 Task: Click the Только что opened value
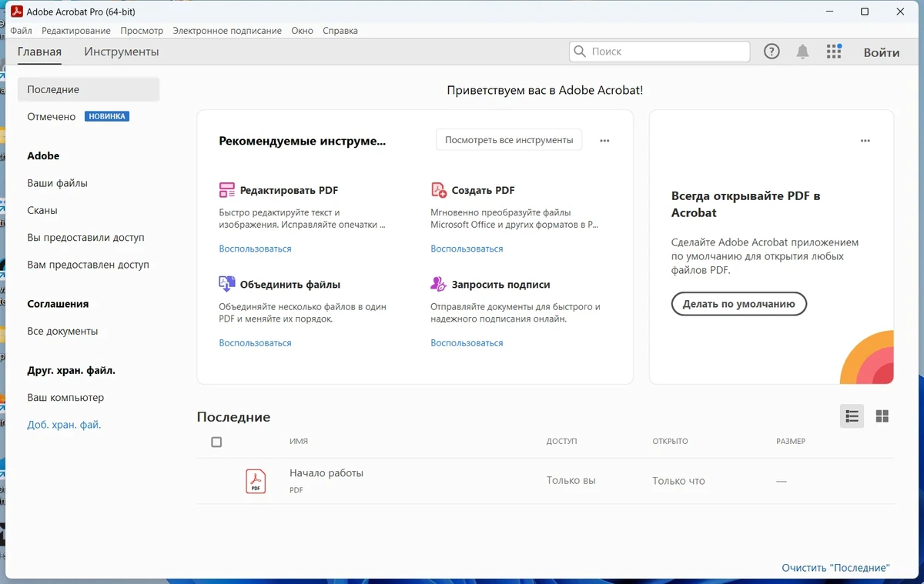pyautogui.click(x=678, y=481)
